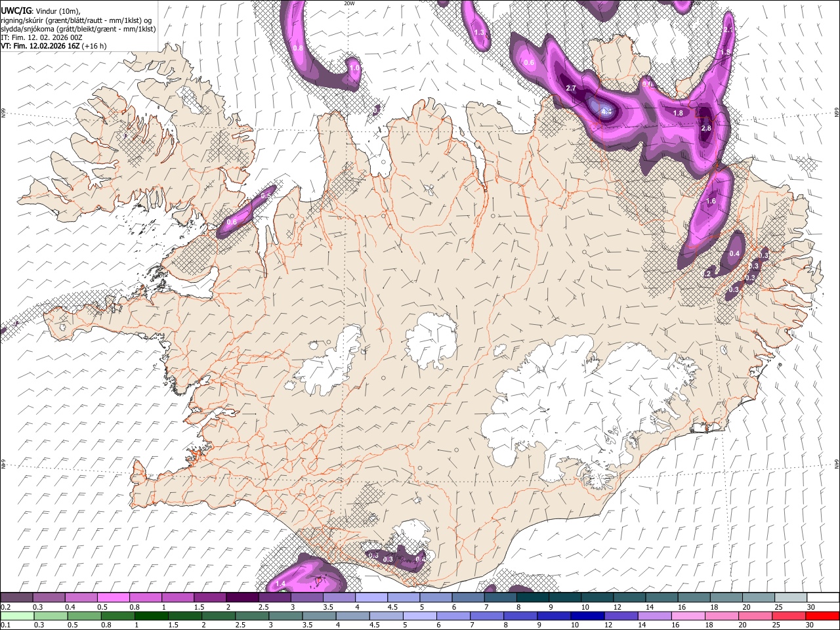This screenshot has width=840, height=630.
Task: Click the 'slydda/snjókoma' legend description line
Action: coord(78,29)
